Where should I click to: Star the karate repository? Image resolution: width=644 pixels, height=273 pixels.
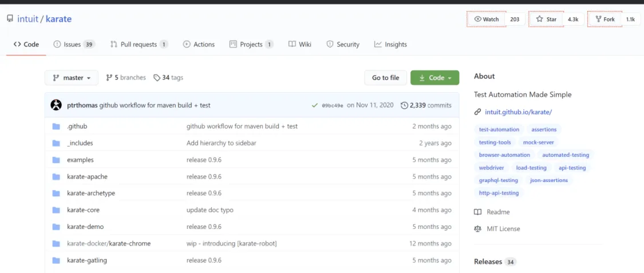click(x=546, y=19)
